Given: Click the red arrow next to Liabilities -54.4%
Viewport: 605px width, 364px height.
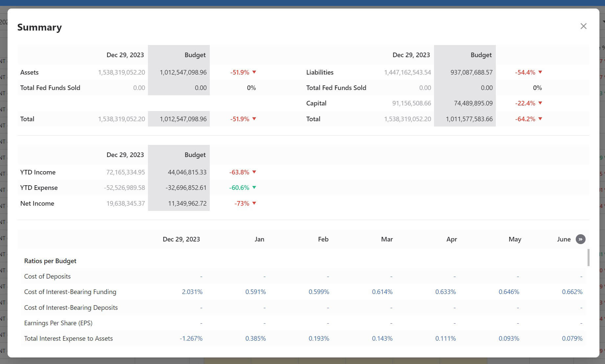Looking at the screenshot, I should pos(540,72).
